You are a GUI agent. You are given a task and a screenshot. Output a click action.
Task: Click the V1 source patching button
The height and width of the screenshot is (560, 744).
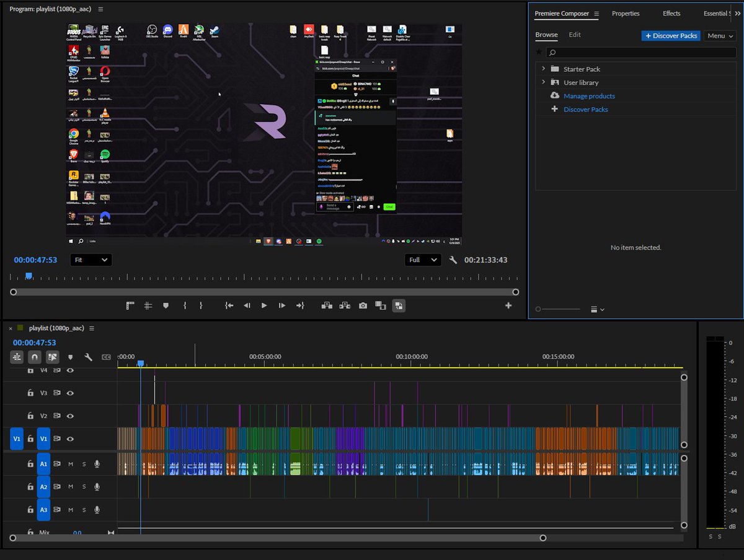tap(17, 439)
